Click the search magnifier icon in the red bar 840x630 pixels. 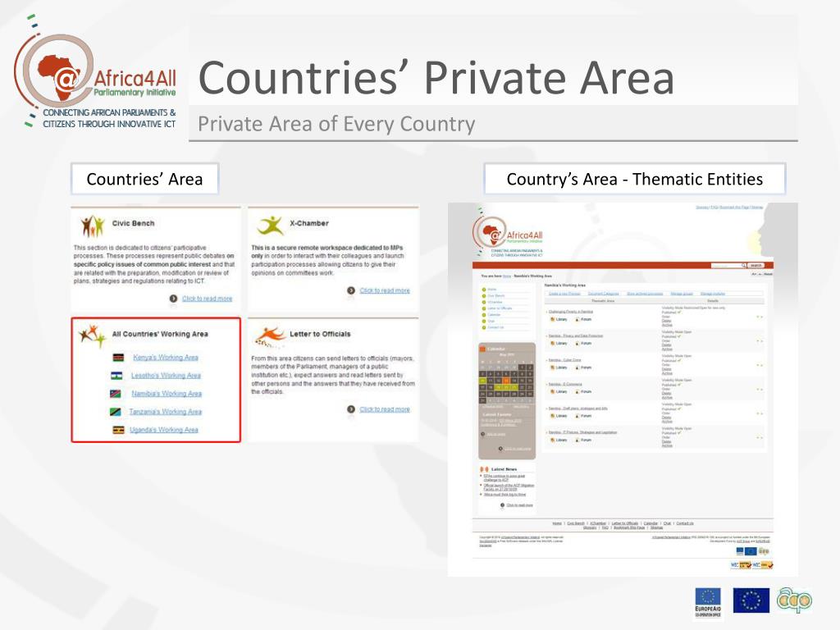click(743, 265)
